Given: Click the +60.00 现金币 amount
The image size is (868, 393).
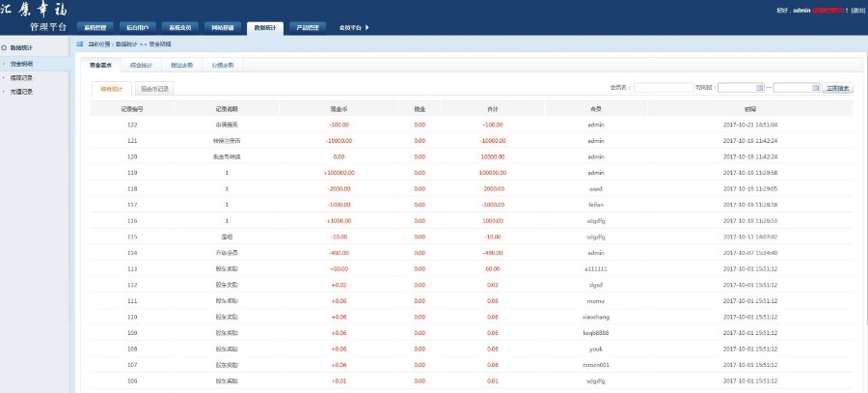Looking at the screenshot, I should pyautogui.click(x=339, y=269).
